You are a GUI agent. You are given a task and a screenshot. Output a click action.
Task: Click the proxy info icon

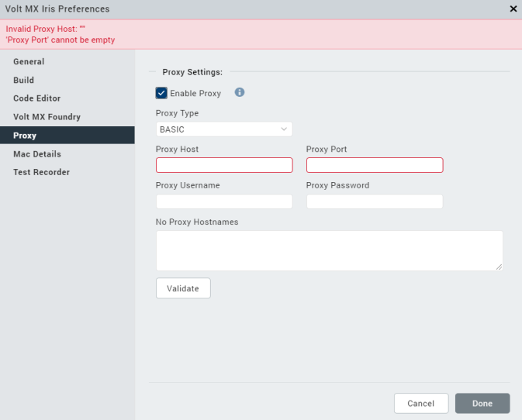coord(240,93)
